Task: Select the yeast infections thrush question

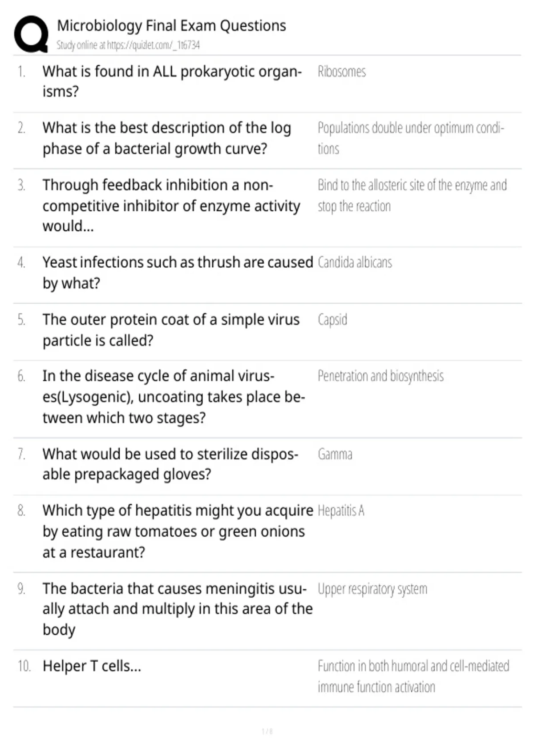Action: point(178,273)
